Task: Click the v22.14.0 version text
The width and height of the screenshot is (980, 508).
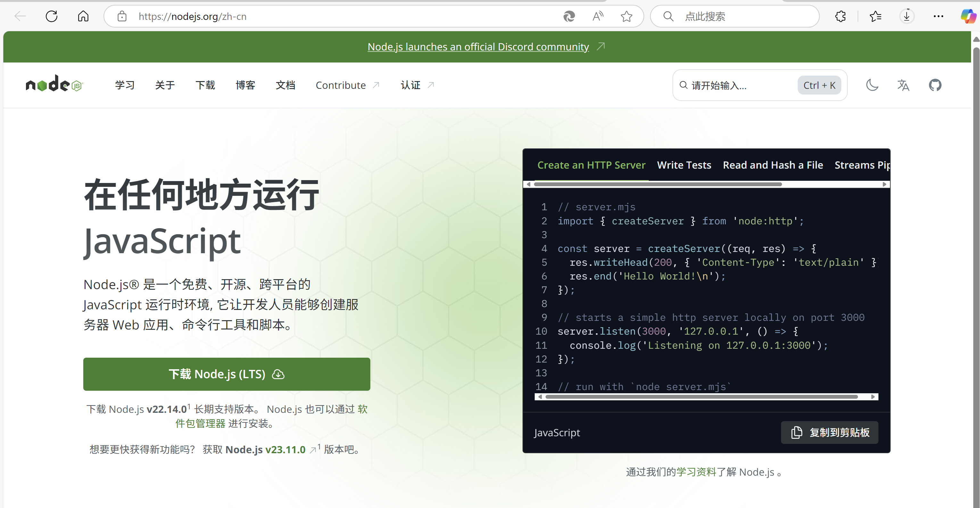Action: click(x=167, y=409)
